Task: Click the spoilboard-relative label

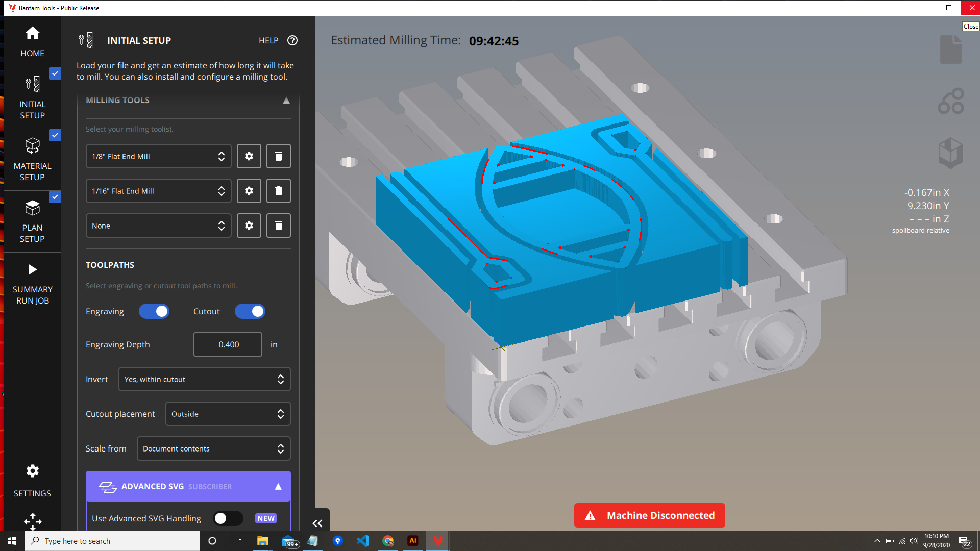Action: coord(920,231)
